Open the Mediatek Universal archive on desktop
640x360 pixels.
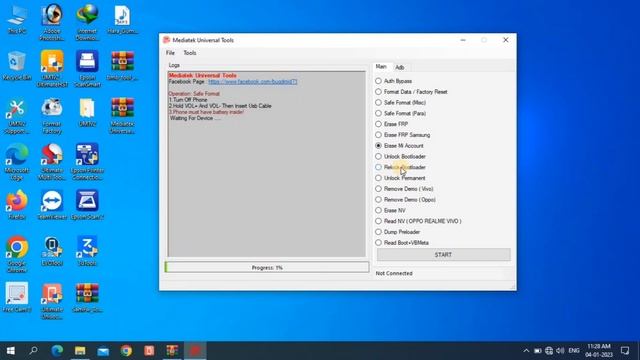tap(122, 116)
